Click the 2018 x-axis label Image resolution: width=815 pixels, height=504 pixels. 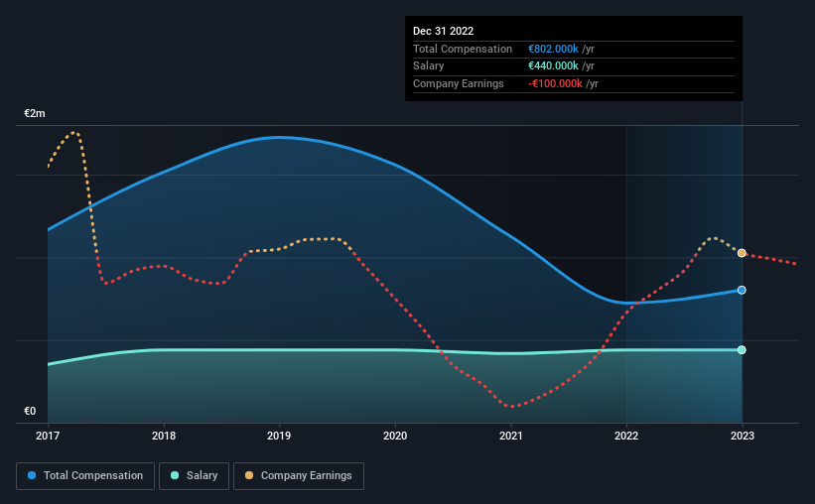coord(164,436)
